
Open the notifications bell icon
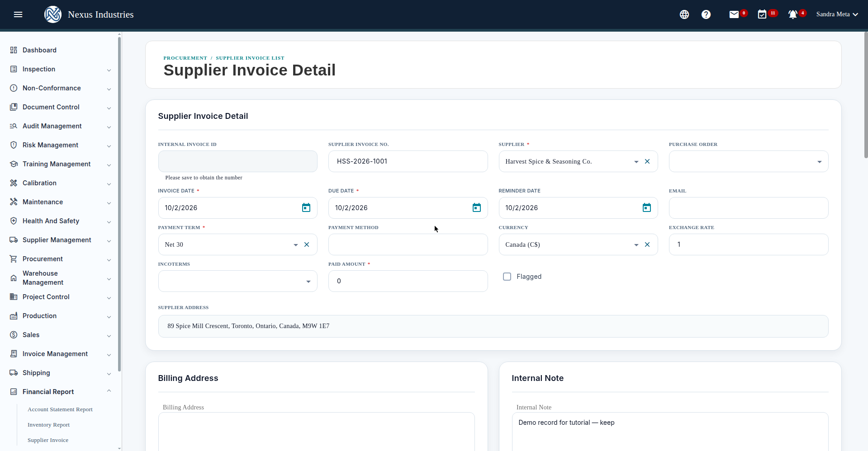[792, 14]
